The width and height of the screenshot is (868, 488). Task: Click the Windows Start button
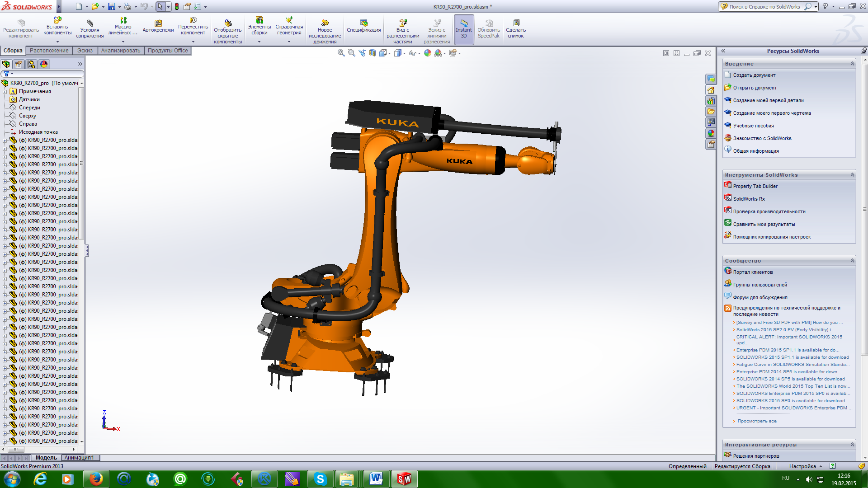tap(12, 479)
